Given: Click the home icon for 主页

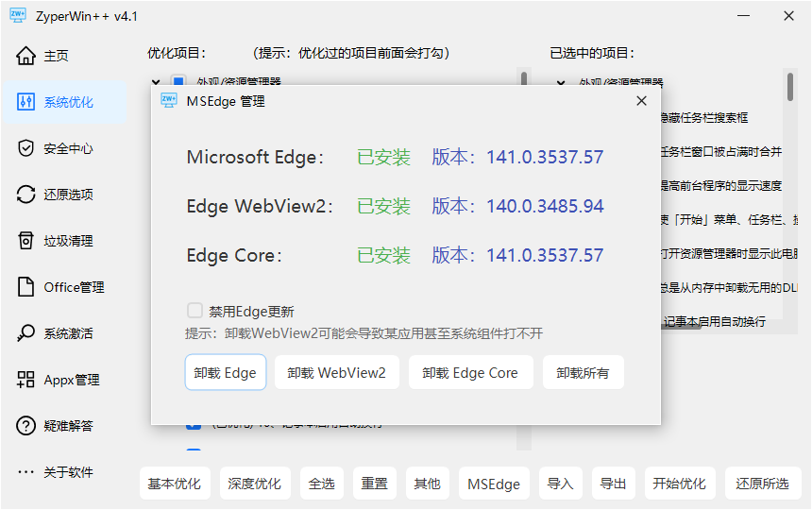Looking at the screenshot, I should coord(26,56).
